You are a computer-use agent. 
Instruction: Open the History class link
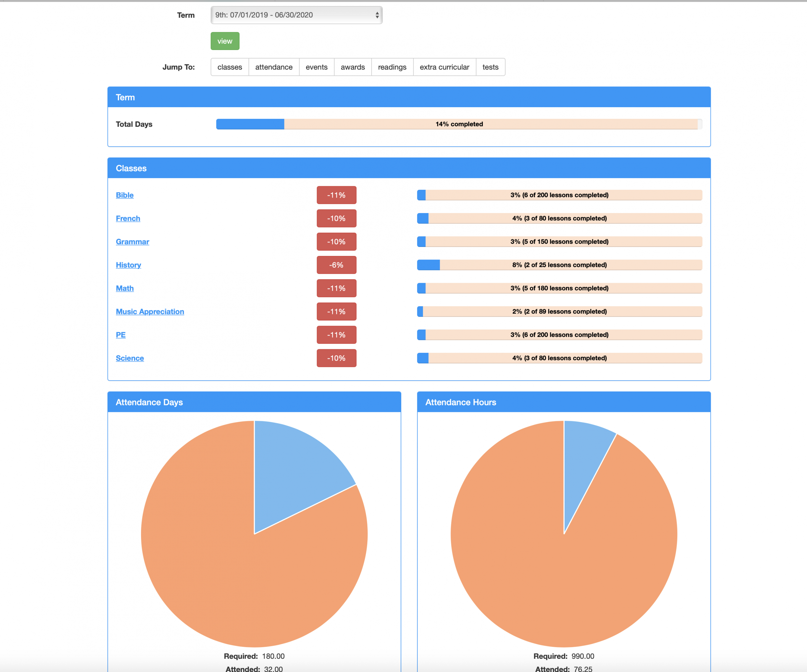click(x=128, y=265)
